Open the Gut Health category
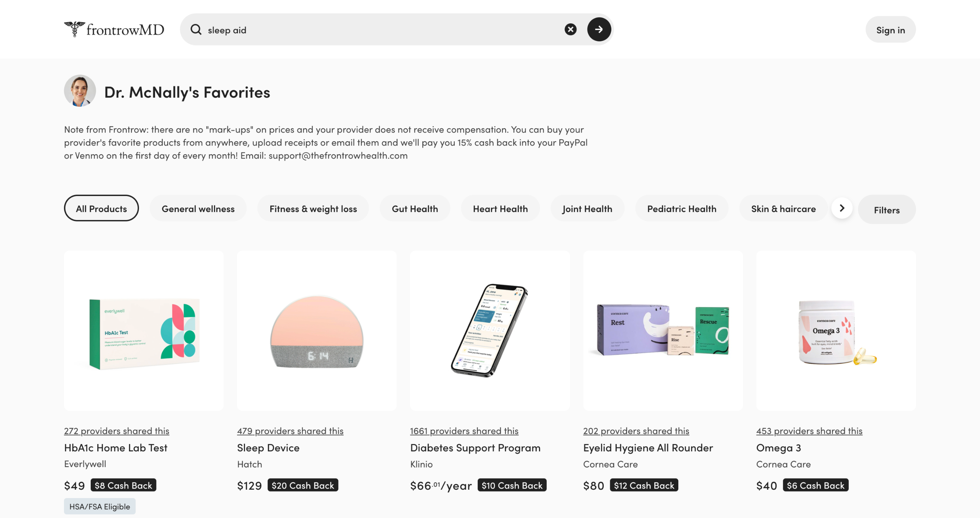Screen dimensions: 980x518 coord(415,209)
